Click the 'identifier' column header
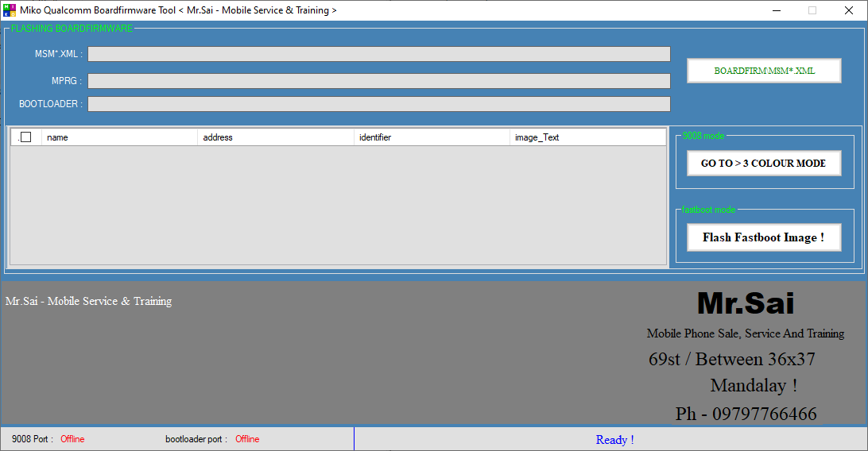 [x=432, y=137]
